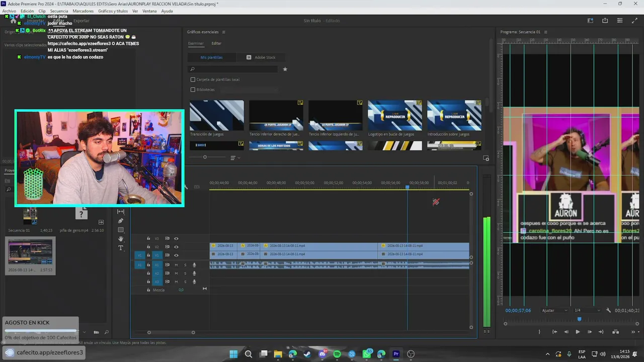This screenshot has height=362, width=644.
Task: Open the workspace menu icon in header
Action: [619, 21]
